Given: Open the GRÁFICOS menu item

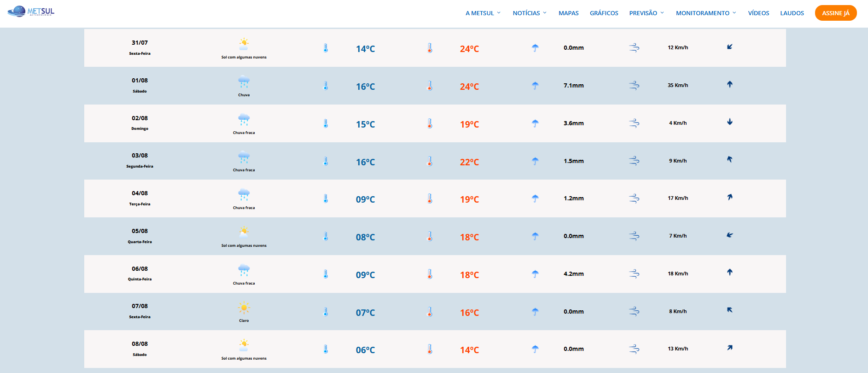Looking at the screenshot, I should (604, 13).
